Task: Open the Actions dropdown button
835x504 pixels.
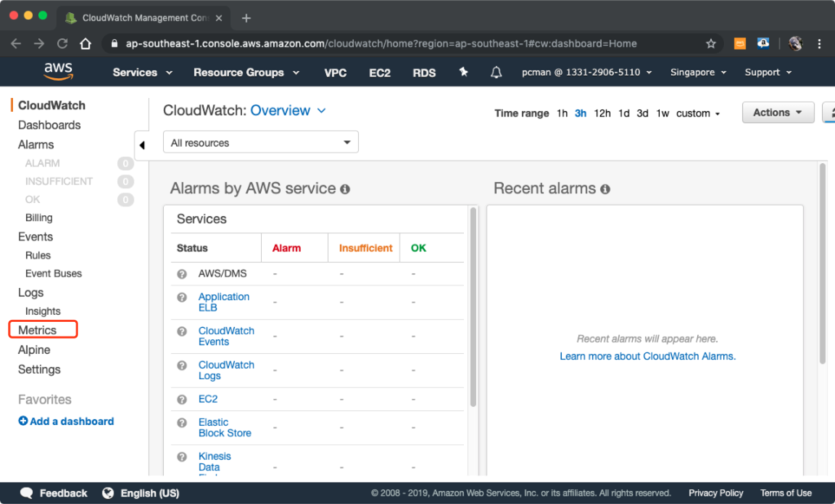Action: (x=777, y=113)
